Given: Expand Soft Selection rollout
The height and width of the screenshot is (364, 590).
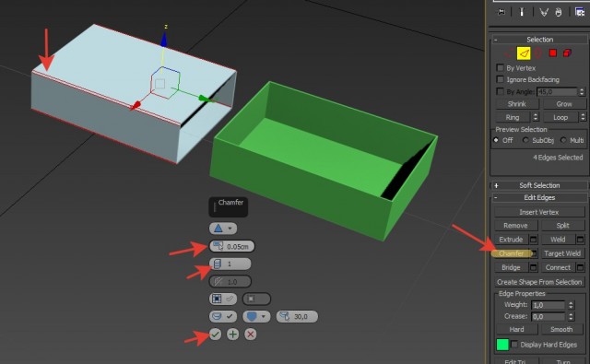Looking at the screenshot, I should click(x=539, y=185).
